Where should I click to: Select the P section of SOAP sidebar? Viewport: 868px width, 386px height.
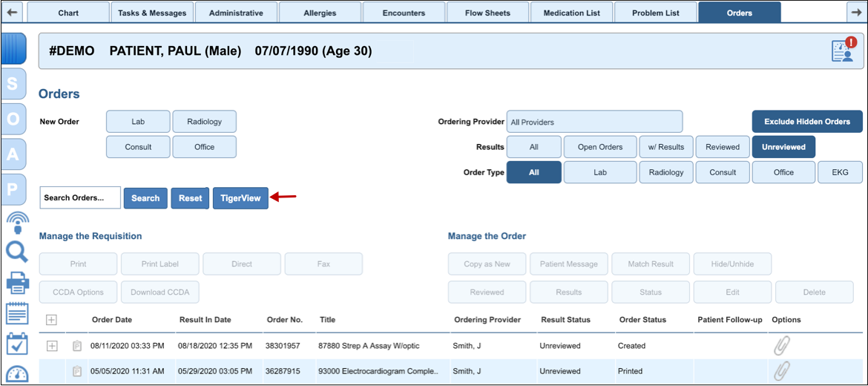click(14, 189)
